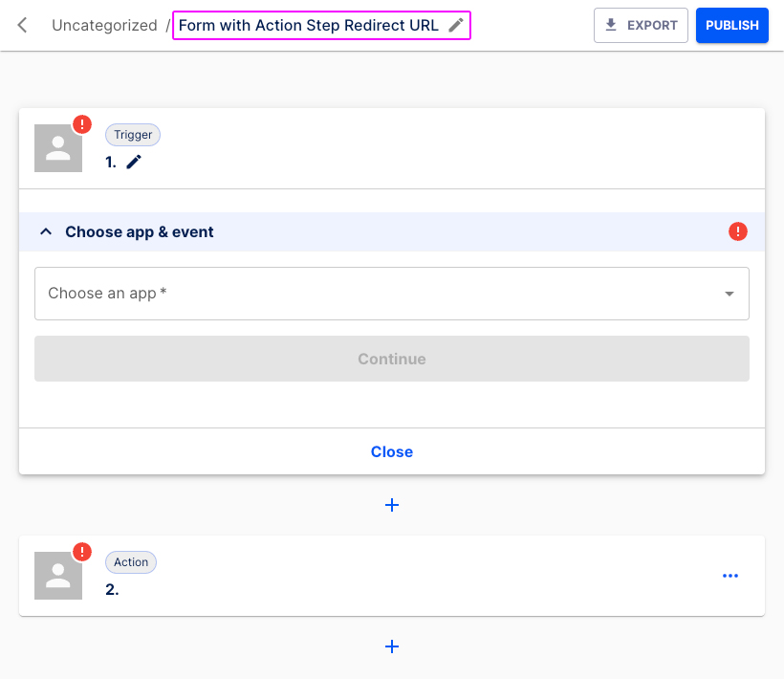
Task: Open the Choose an app dropdown
Action: pyautogui.click(x=392, y=294)
